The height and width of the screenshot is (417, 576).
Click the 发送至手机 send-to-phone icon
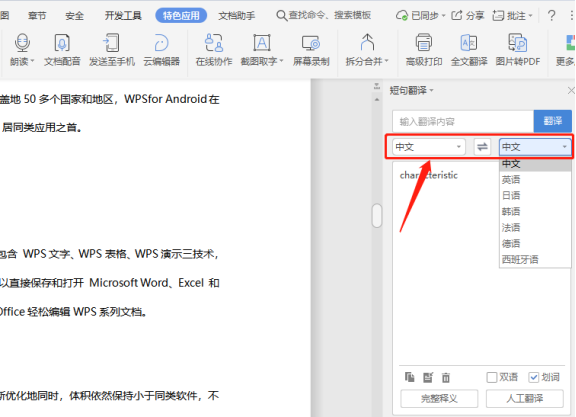point(111,43)
